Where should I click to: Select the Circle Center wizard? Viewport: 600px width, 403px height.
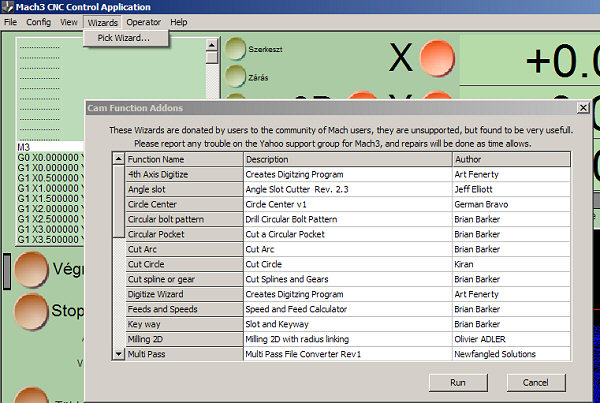pos(184,204)
